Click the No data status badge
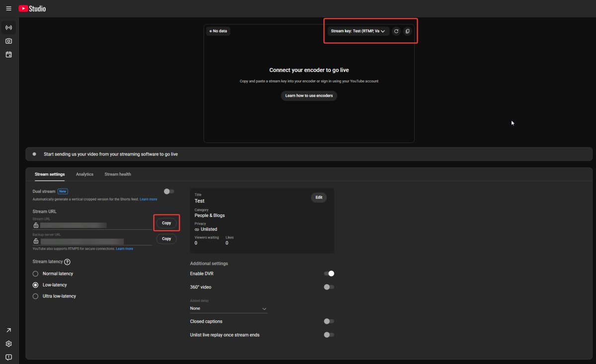The height and width of the screenshot is (364, 596). pos(218,31)
